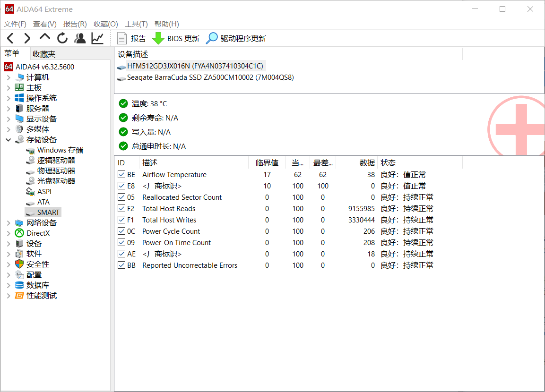The width and height of the screenshot is (545, 392).
Task: Click the 主板 motherboard icon in tree
Action: pos(19,87)
